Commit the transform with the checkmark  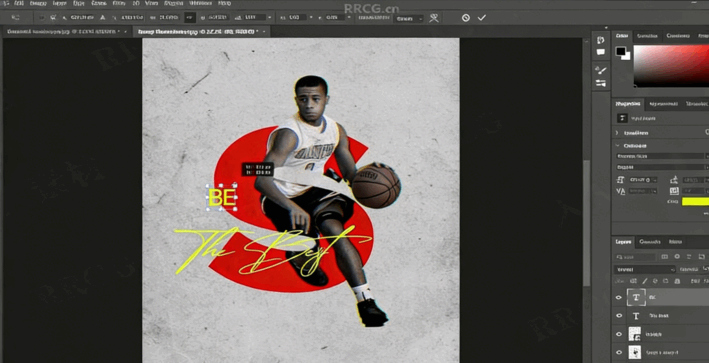[x=482, y=18]
